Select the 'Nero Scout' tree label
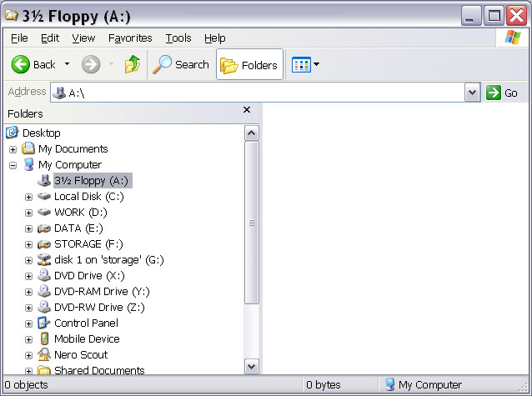The image size is (532, 396). coord(81,354)
